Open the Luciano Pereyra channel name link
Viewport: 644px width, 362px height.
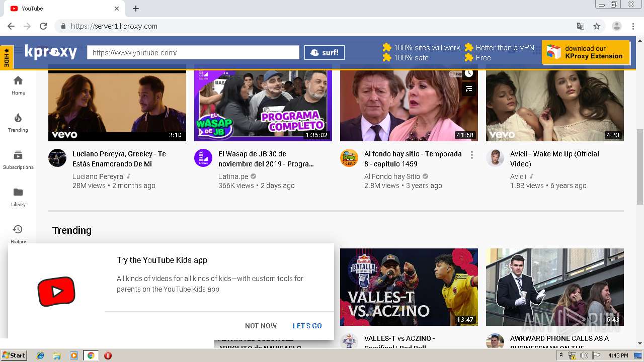[98, 176]
